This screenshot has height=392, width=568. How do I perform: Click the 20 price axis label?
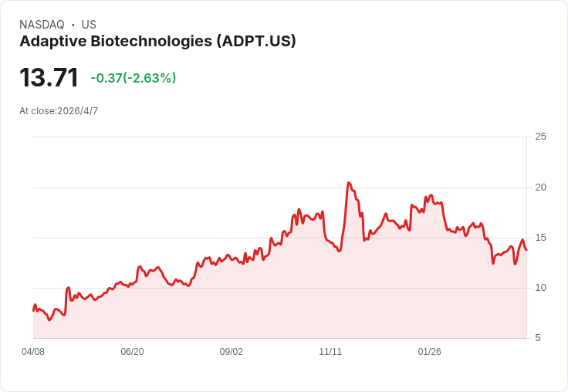[540, 188]
